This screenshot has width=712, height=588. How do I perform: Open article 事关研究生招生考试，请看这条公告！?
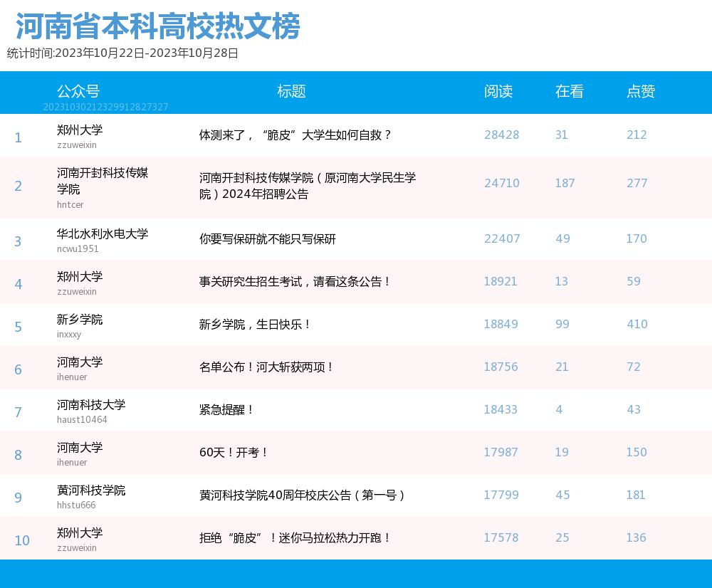tap(295, 281)
